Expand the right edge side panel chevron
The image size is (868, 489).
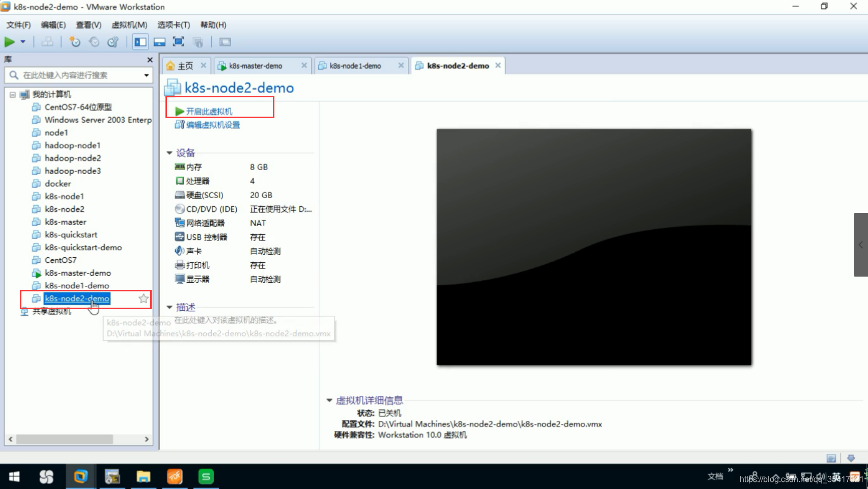(x=861, y=244)
